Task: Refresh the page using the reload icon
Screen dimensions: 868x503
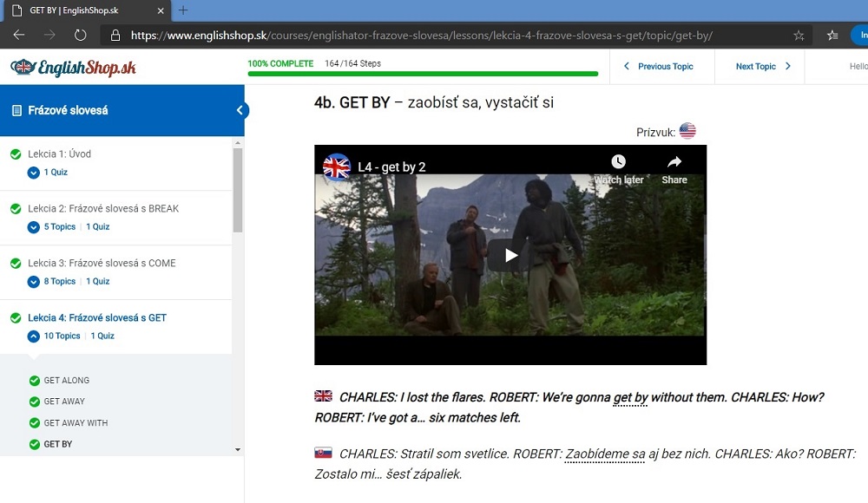Action: pos(80,36)
